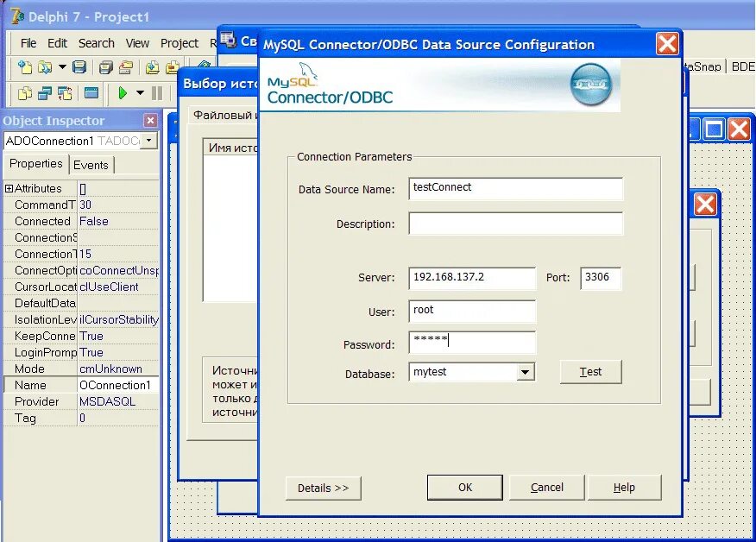This screenshot has height=542, width=756.
Task: Open the Search menu in Delphi
Action: tap(97, 43)
